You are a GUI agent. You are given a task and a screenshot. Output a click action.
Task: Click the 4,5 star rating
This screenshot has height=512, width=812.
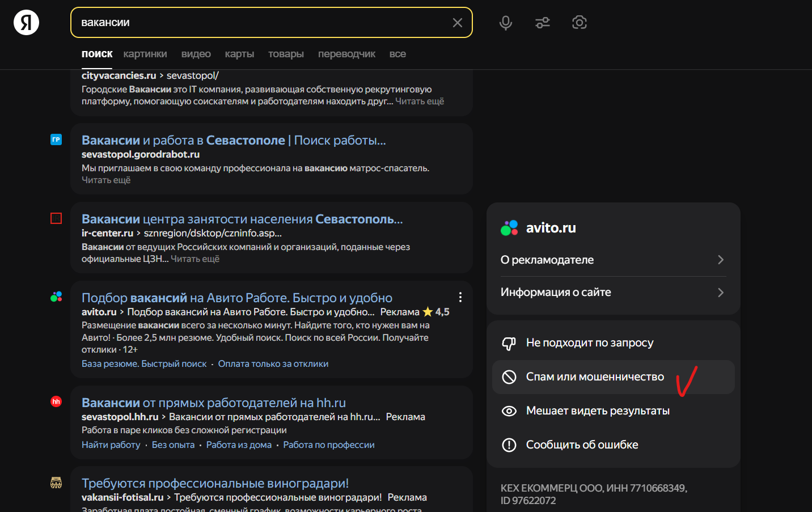436,312
